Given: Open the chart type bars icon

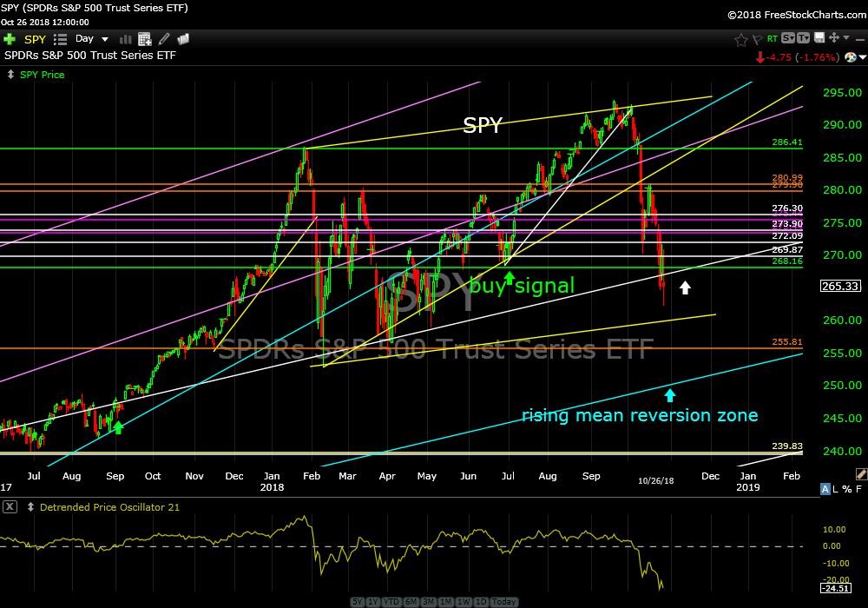Looking at the screenshot, I should [x=124, y=39].
